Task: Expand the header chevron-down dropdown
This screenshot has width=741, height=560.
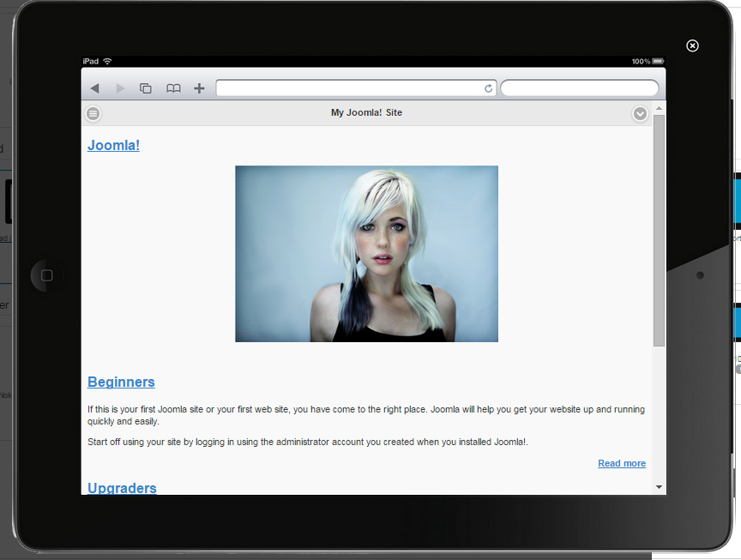Action: point(640,113)
